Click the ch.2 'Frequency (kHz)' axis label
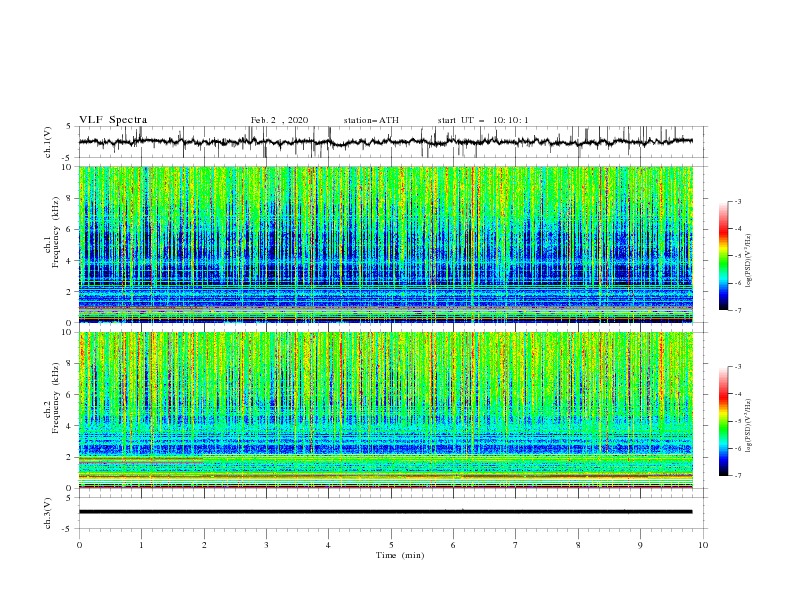The width and height of the screenshot is (792, 612). point(56,398)
